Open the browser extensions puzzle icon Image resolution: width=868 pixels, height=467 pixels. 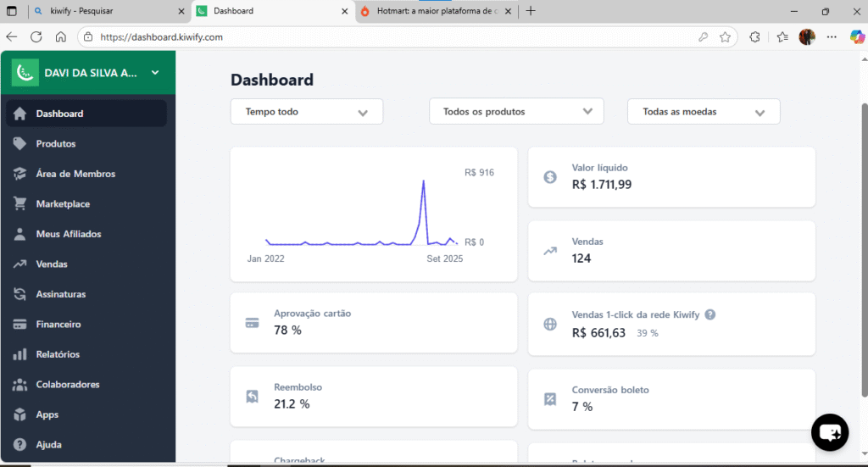754,37
